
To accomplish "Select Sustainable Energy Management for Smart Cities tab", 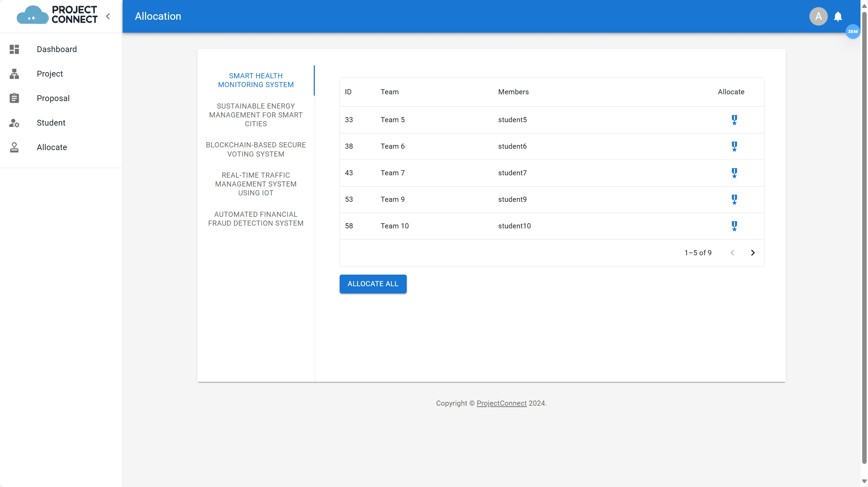I will tap(255, 115).
